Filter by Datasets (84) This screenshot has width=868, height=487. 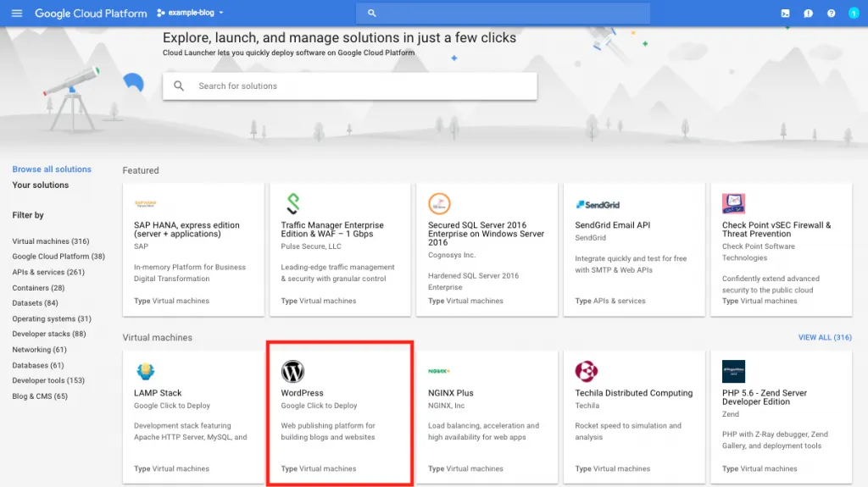35,302
